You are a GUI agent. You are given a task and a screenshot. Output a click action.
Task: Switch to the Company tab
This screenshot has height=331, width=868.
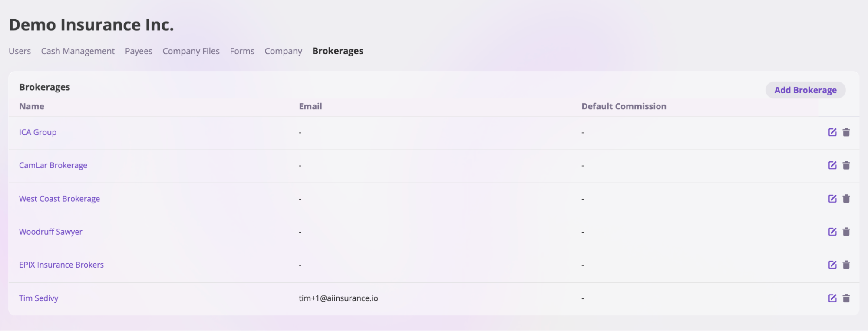click(x=283, y=51)
